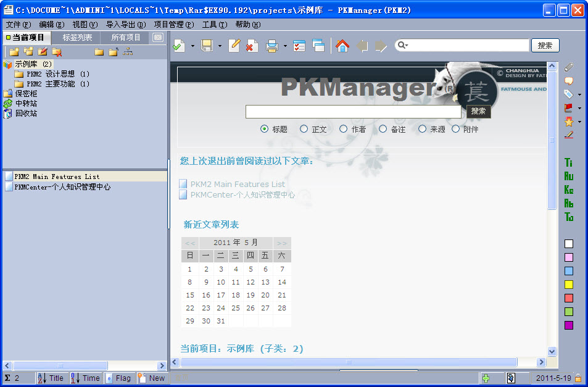
Task: Open dropdown arrow next to red flag icon
Action: click(x=580, y=109)
